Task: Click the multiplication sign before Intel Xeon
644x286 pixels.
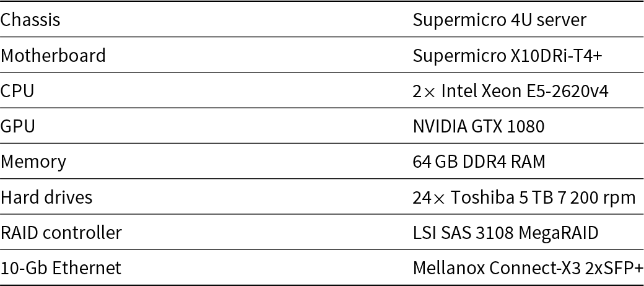Action: click(431, 92)
